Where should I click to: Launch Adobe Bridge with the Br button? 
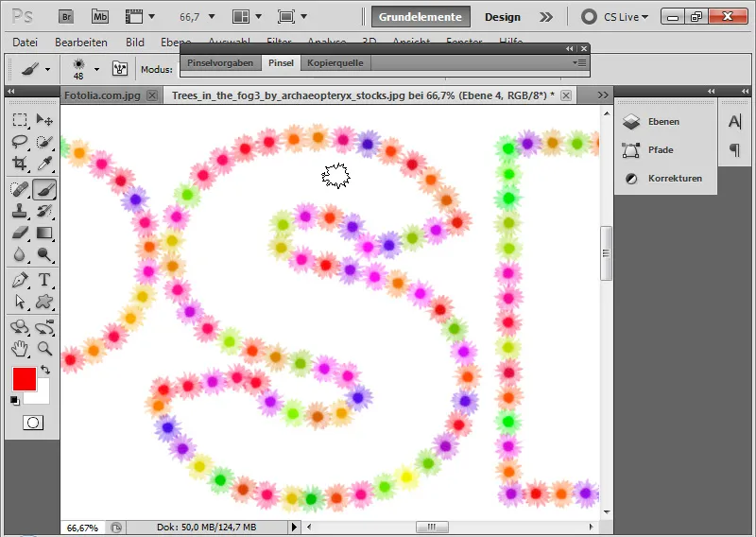pos(66,17)
